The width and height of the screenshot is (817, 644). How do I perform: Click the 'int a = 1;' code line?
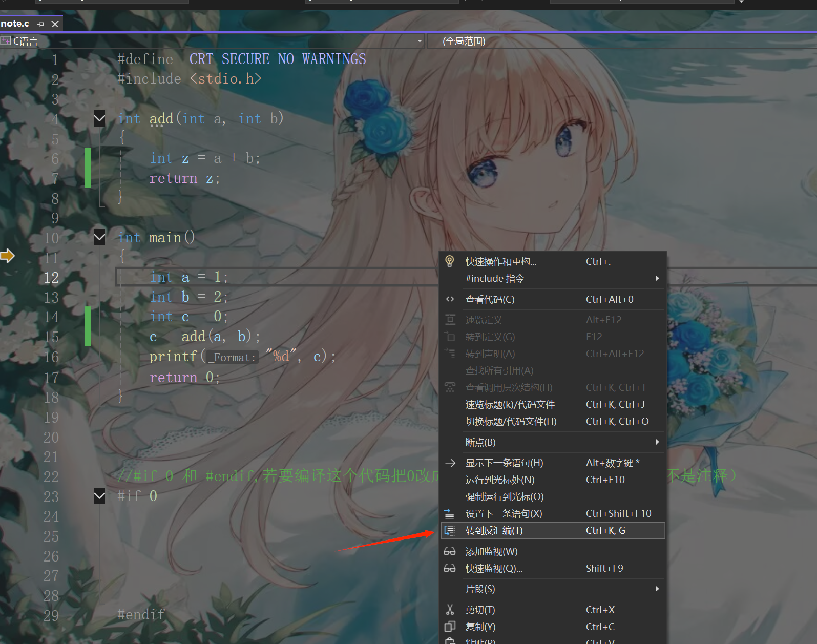click(188, 277)
